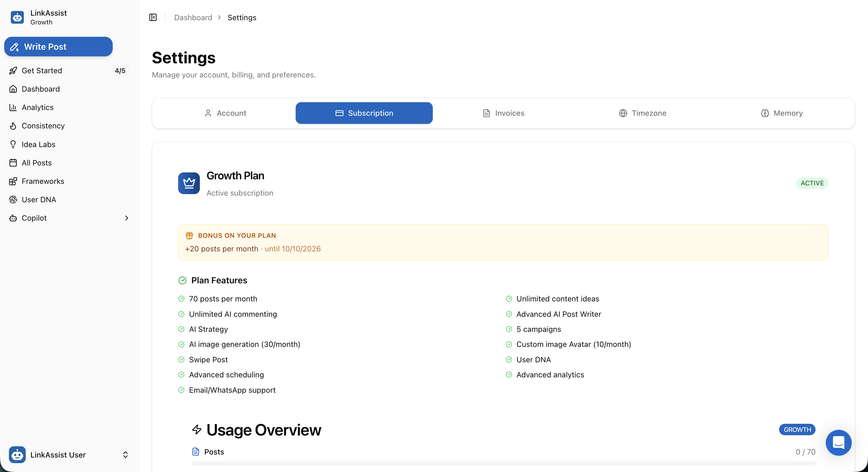Viewport: 868px width, 472px height.
Task: Click '+20 posts per month' bonus text
Action: (x=222, y=249)
